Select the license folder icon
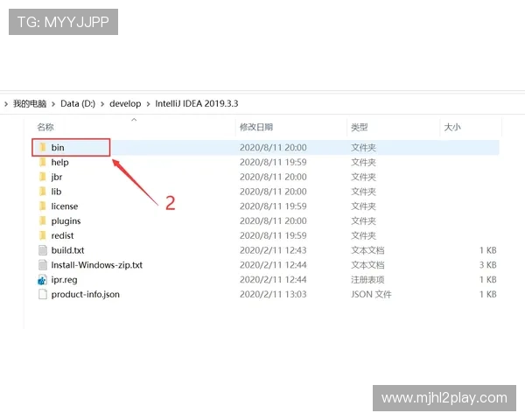This screenshot has height=420, width=525. (x=43, y=206)
